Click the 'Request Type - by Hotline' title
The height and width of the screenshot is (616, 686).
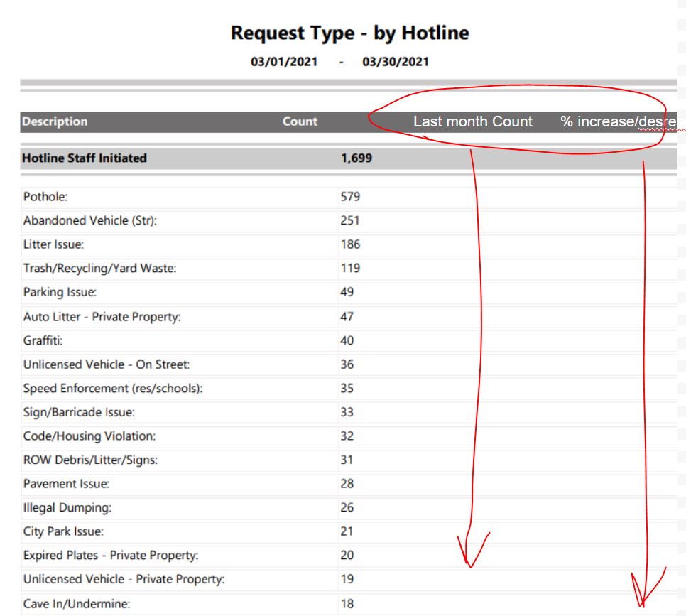349,33
